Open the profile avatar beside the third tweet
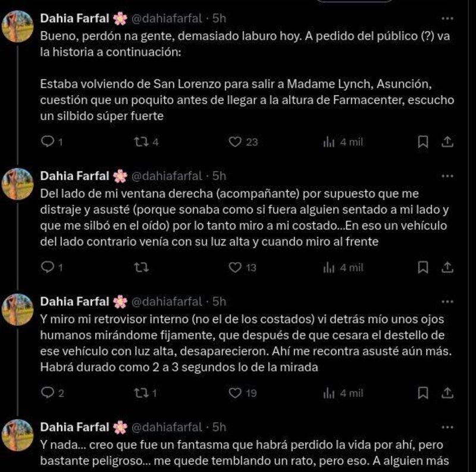Viewport: 476px width, 472px height. (17, 309)
